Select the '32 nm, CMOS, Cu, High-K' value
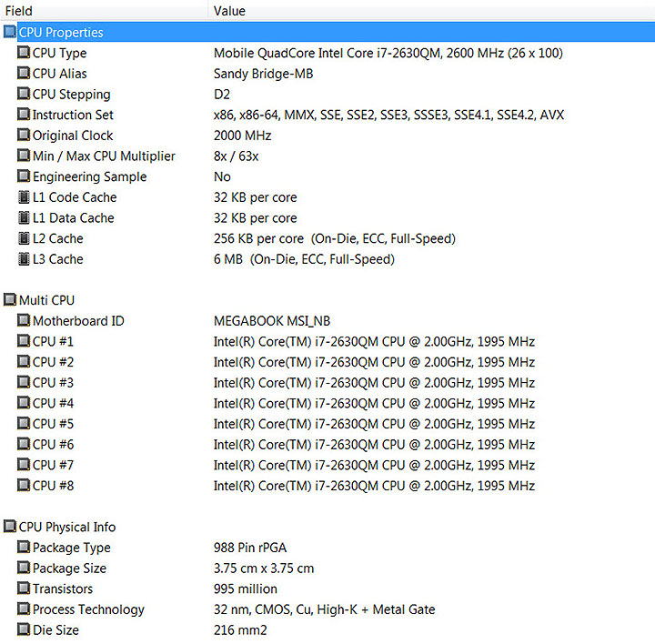This screenshot has height=644, width=655. pos(325,609)
